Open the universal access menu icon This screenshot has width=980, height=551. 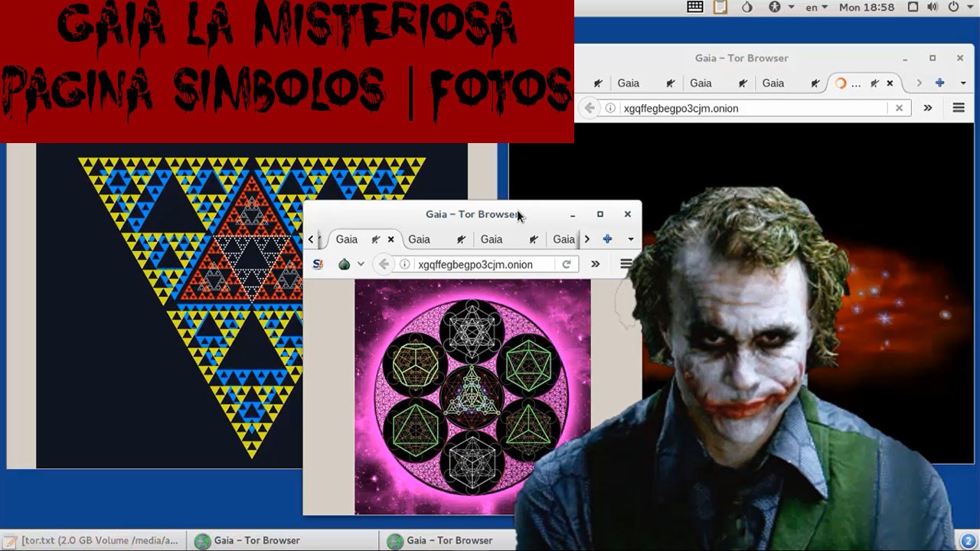click(x=774, y=7)
